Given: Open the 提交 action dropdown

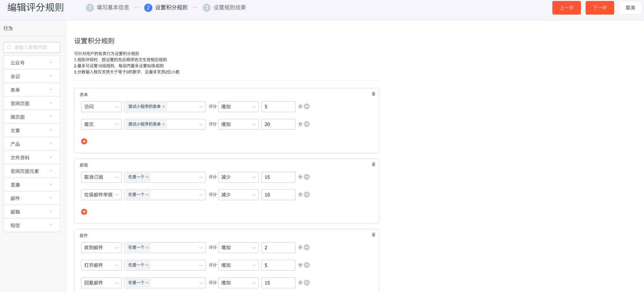Looking at the screenshot, I should click(101, 124).
